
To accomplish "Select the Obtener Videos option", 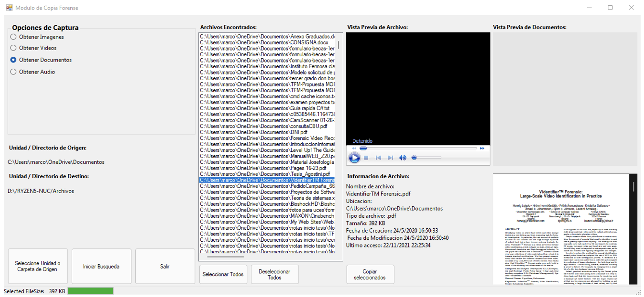I will click(x=34, y=48).
